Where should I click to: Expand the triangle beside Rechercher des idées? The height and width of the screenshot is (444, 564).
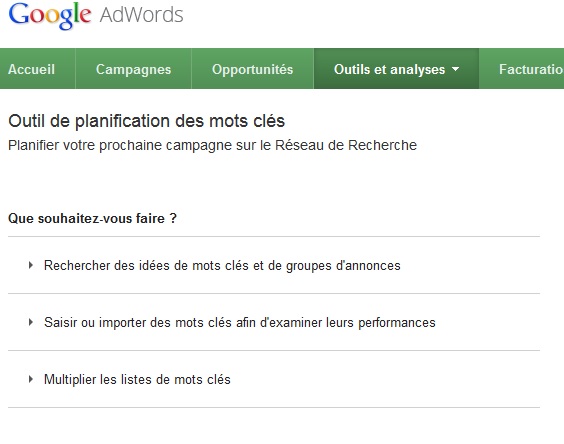point(31,266)
